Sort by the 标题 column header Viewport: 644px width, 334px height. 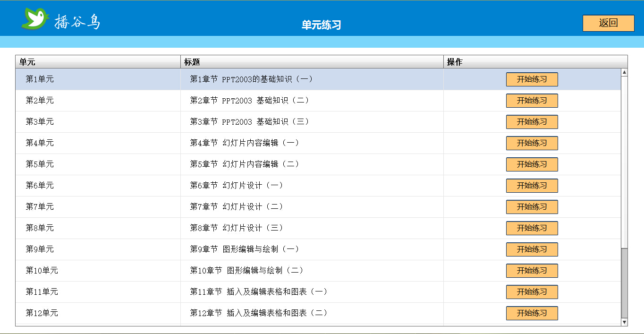point(312,62)
